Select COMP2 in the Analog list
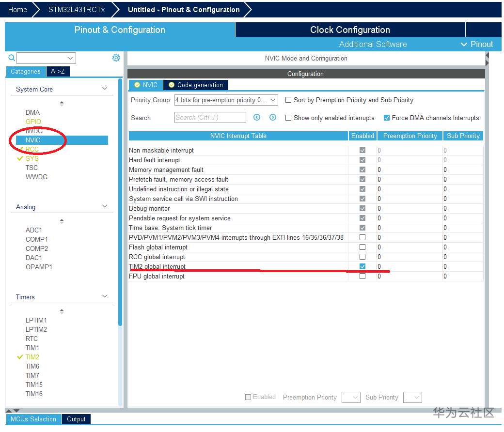This screenshot has height=432, width=504. [x=37, y=248]
